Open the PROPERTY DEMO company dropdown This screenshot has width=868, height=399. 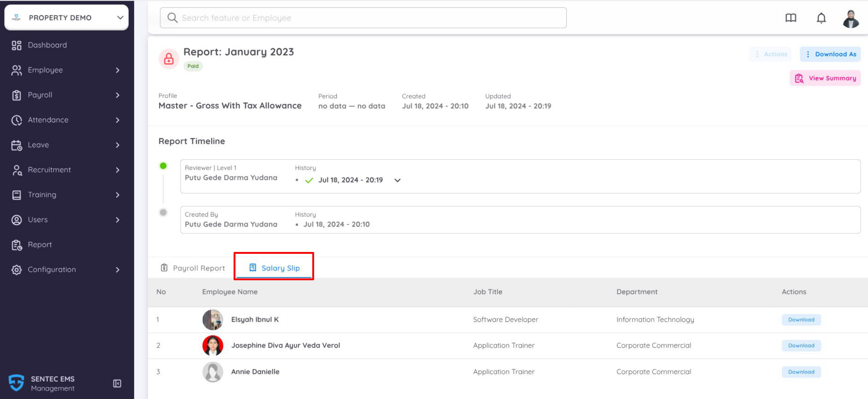pyautogui.click(x=66, y=18)
